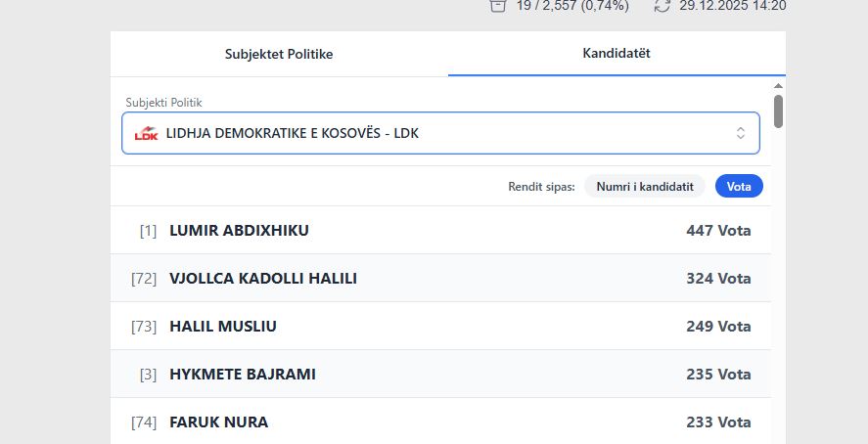
Task: Switch to the Subjektet Politike tab
Action: (279, 54)
